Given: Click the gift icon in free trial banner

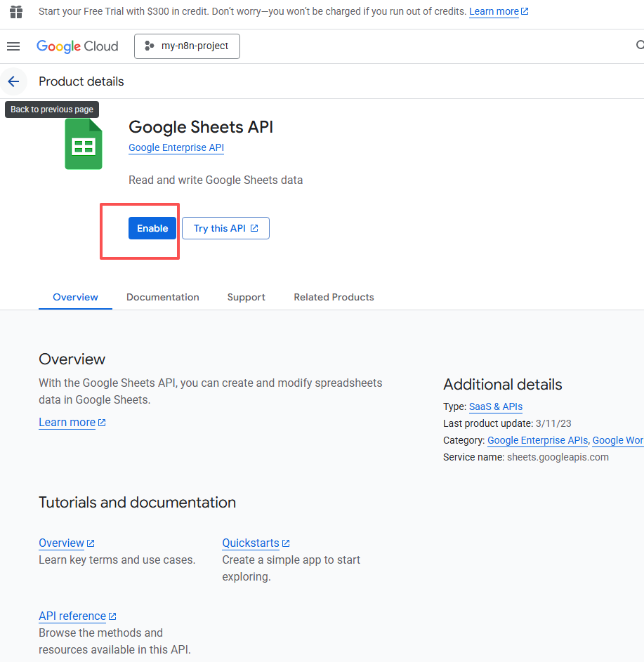Looking at the screenshot, I should pyautogui.click(x=16, y=12).
